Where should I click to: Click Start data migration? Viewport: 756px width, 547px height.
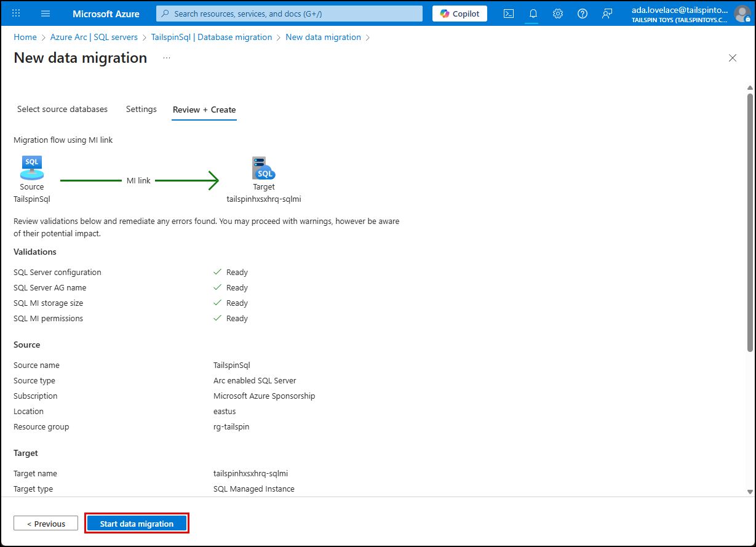pyautogui.click(x=137, y=523)
